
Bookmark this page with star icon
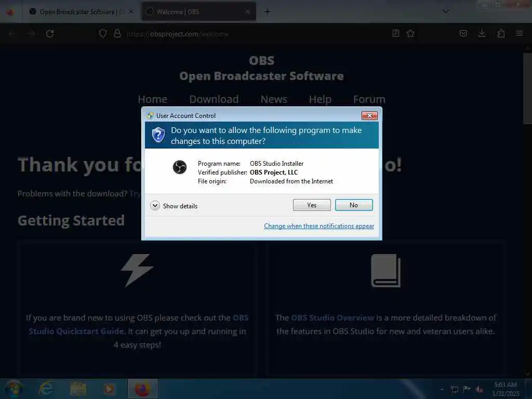[410, 33]
